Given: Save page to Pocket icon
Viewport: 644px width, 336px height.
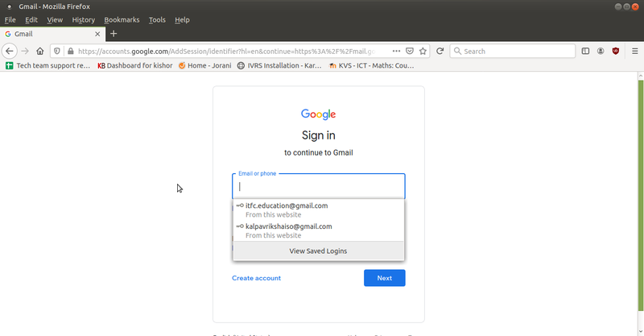Looking at the screenshot, I should click(x=410, y=52).
